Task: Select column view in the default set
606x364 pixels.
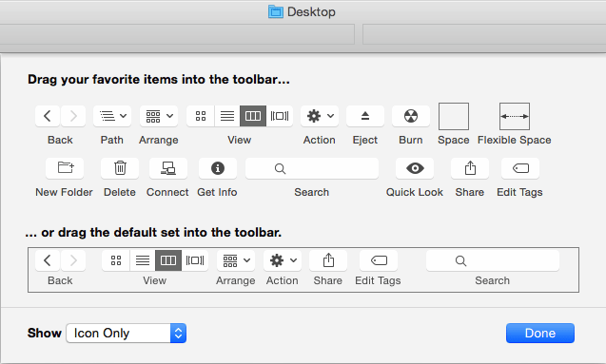Action: click(168, 260)
